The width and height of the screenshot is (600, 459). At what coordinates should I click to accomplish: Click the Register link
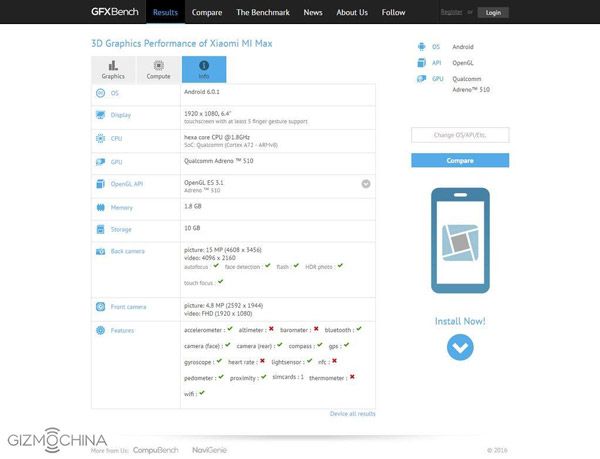(452, 13)
